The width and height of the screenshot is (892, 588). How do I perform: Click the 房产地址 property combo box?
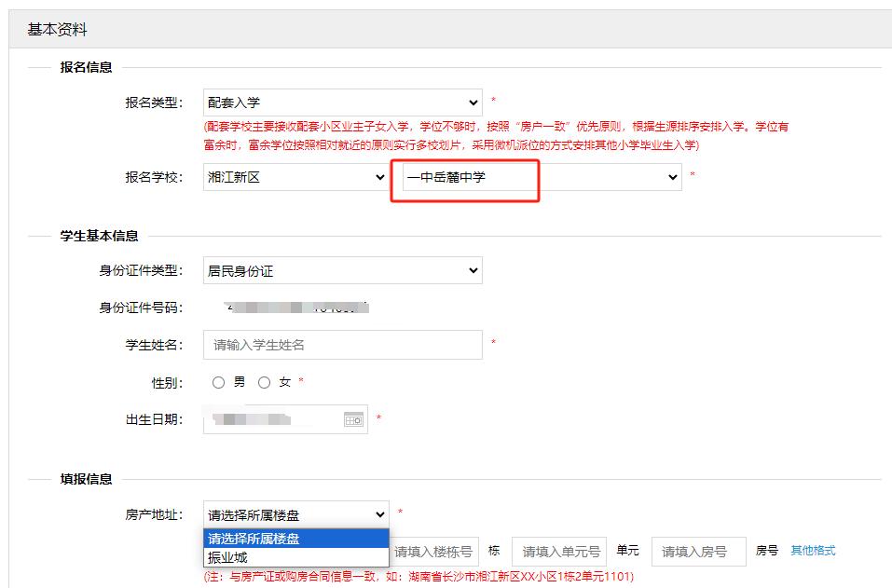click(295, 514)
